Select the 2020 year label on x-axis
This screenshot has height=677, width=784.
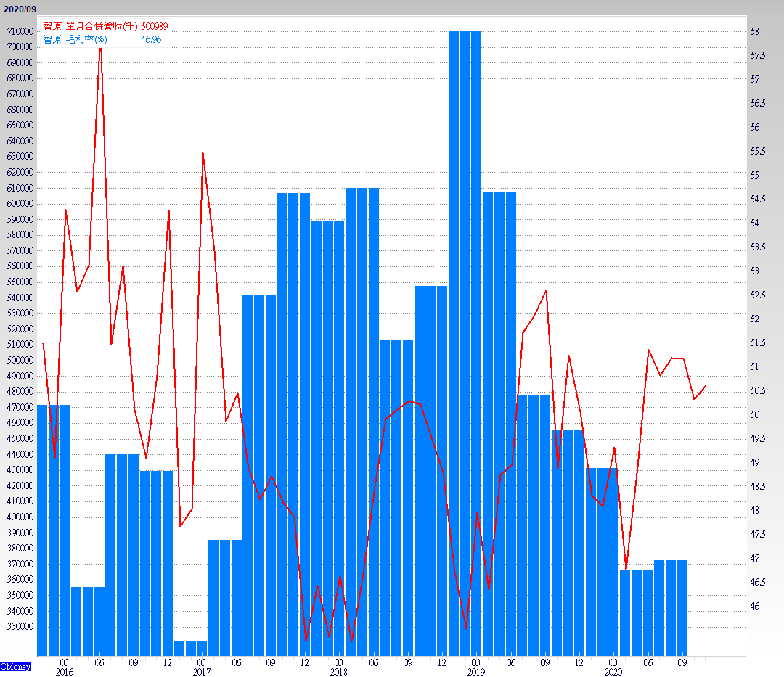click(613, 673)
